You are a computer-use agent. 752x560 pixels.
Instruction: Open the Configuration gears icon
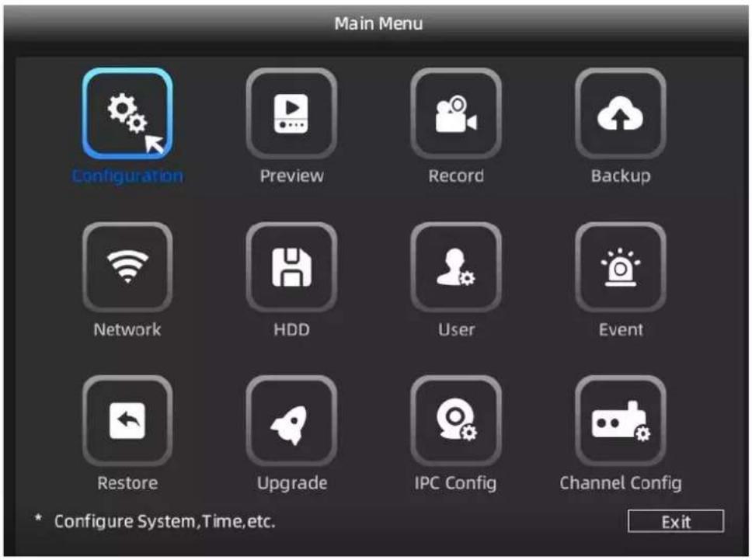point(127,113)
